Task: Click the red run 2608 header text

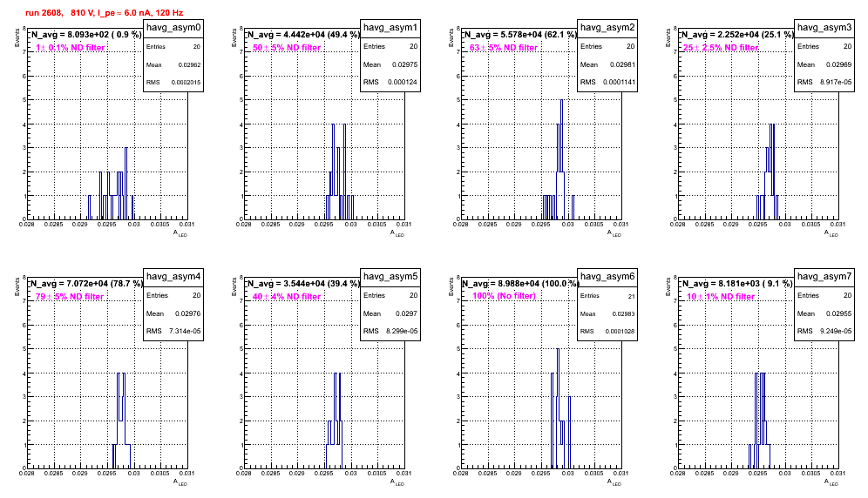Action: click(104, 13)
